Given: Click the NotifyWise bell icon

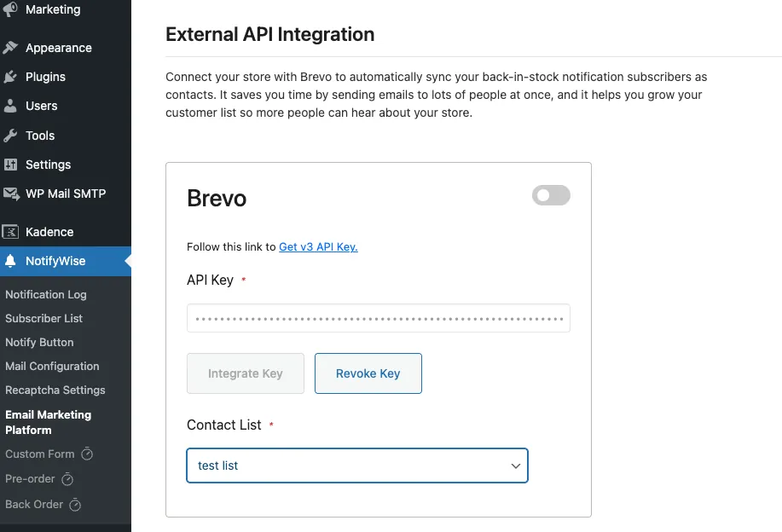Looking at the screenshot, I should click(x=10, y=261).
